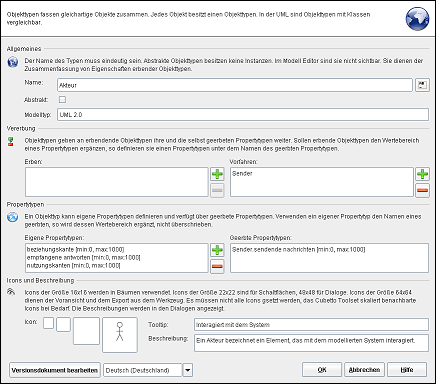The image size is (436, 384).
Task: Open help with the Hilfe button
Action: click(x=407, y=370)
